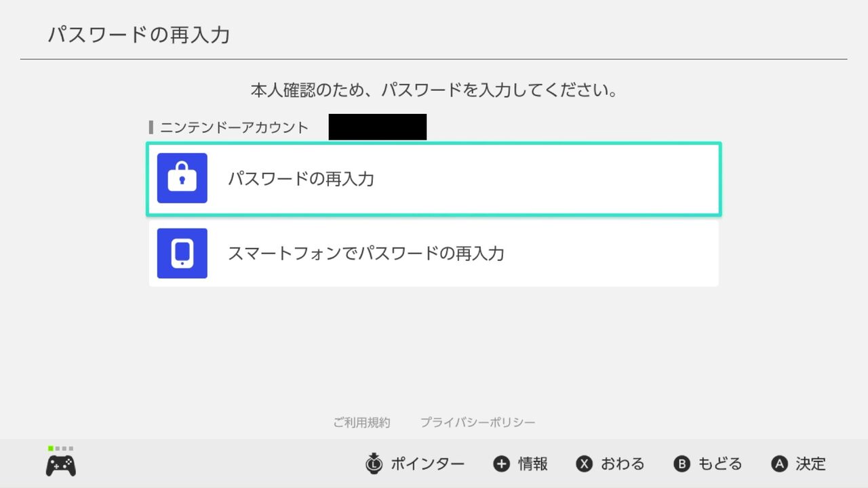
Task: Click the controller icon in the footer
Action: pos(61,465)
